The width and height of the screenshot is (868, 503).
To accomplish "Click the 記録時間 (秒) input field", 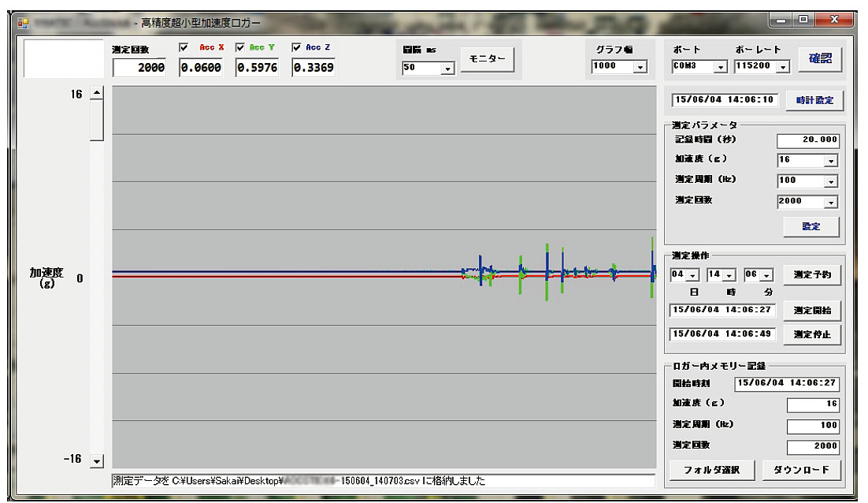I will coord(807,141).
